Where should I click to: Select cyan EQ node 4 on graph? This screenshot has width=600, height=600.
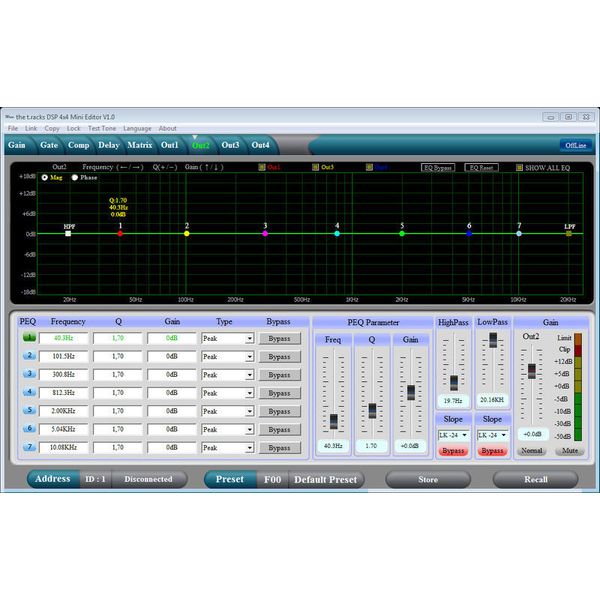tap(337, 233)
